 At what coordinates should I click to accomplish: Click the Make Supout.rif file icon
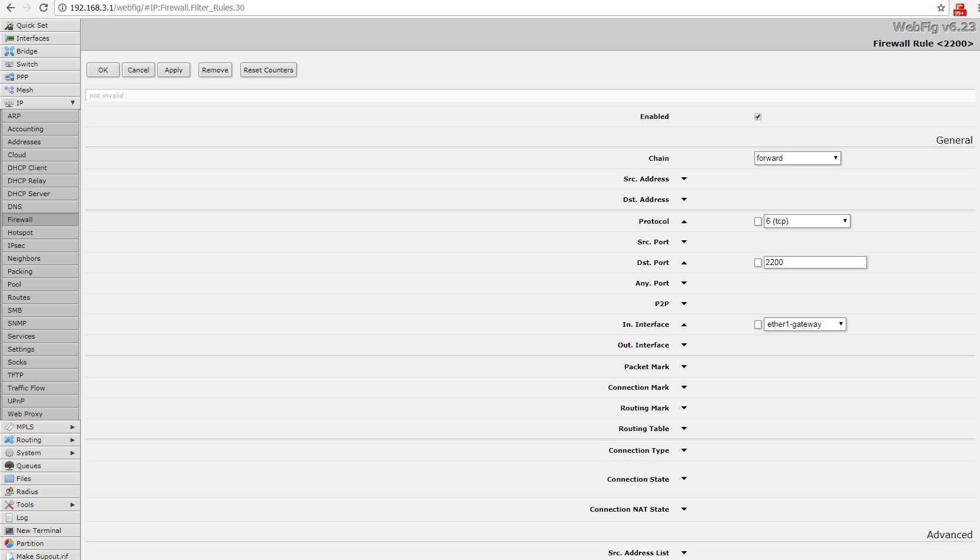click(9, 556)
